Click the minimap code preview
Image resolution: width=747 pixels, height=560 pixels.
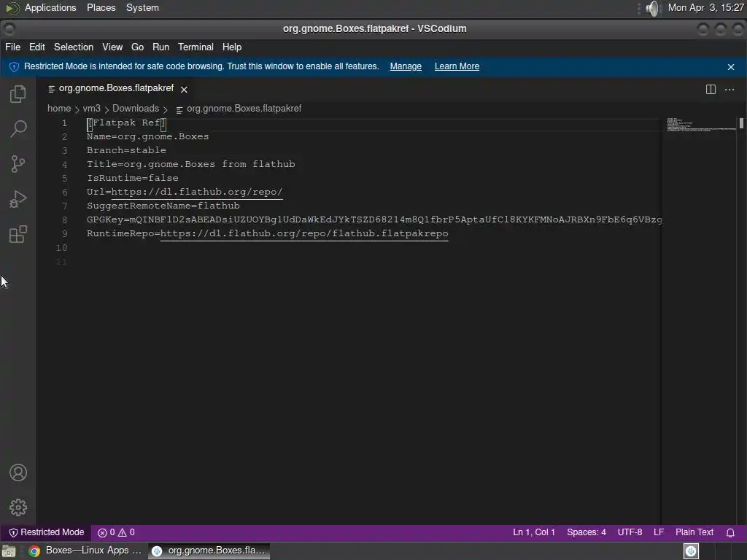(x=700, y=124)
